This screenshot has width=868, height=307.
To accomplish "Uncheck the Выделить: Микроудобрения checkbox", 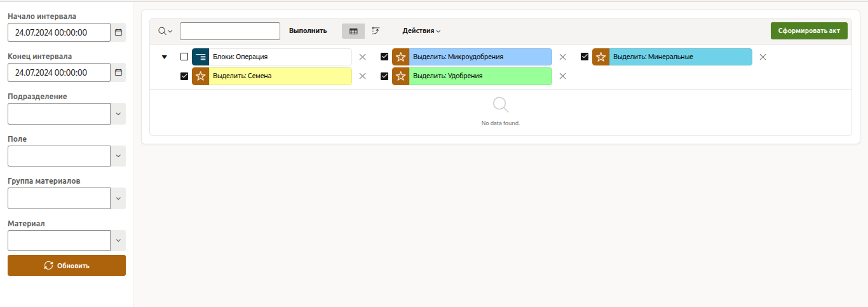I will 384,57.
